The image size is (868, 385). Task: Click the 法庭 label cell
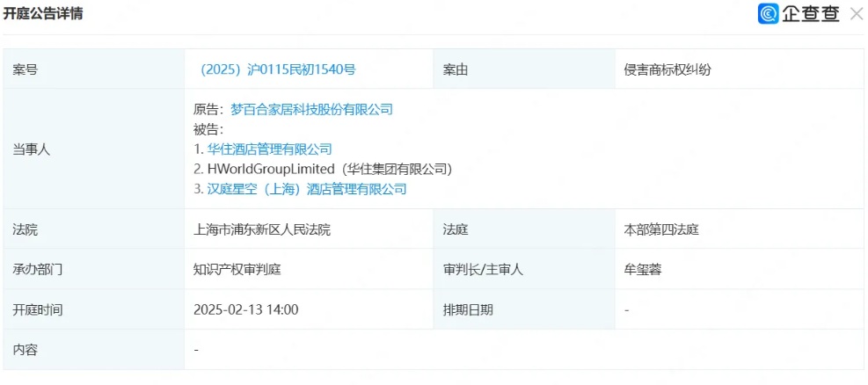point(523,229)
